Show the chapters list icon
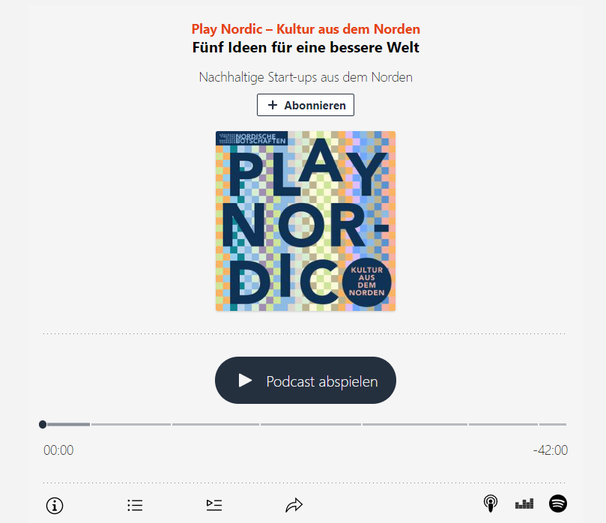 pyautogui.click(x=135, y=505)
